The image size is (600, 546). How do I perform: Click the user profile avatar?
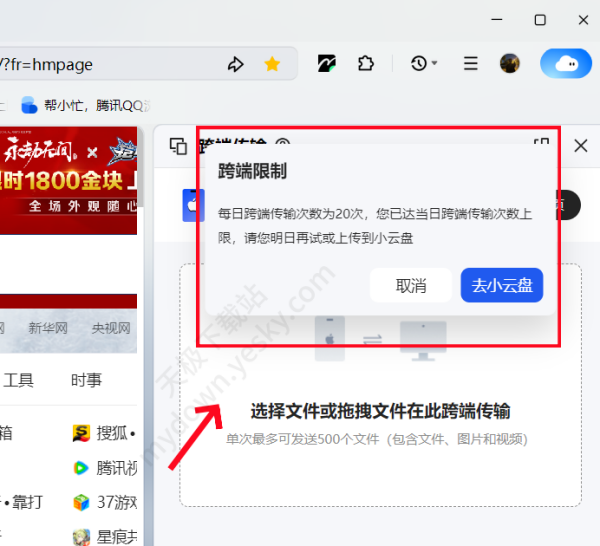510,63
